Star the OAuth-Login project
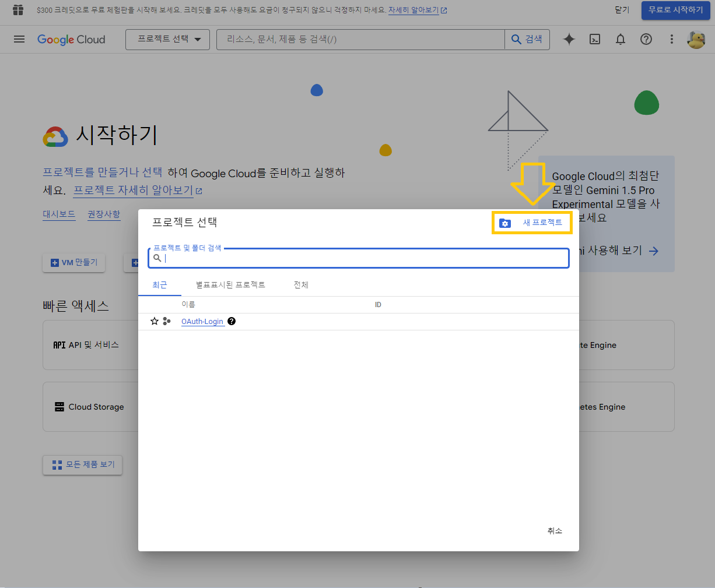715x588 pixels. pos(155,321)
